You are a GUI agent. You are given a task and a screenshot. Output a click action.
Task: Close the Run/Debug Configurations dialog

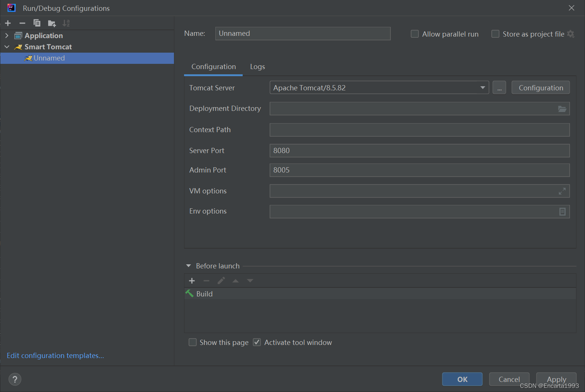pyautogui.click(x=571, y=8)
